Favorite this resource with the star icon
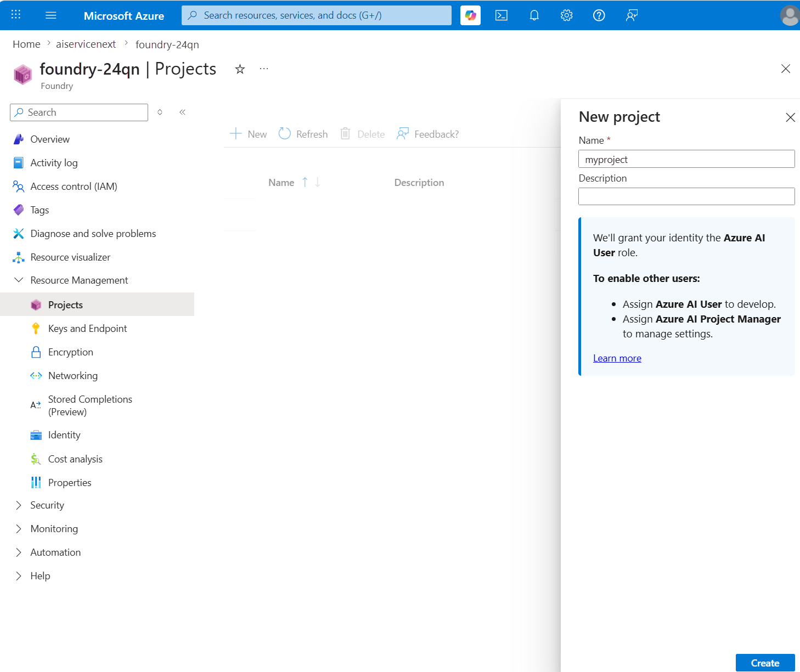The image size is (800, 672). pyautogui.click(x=240, y=69)
